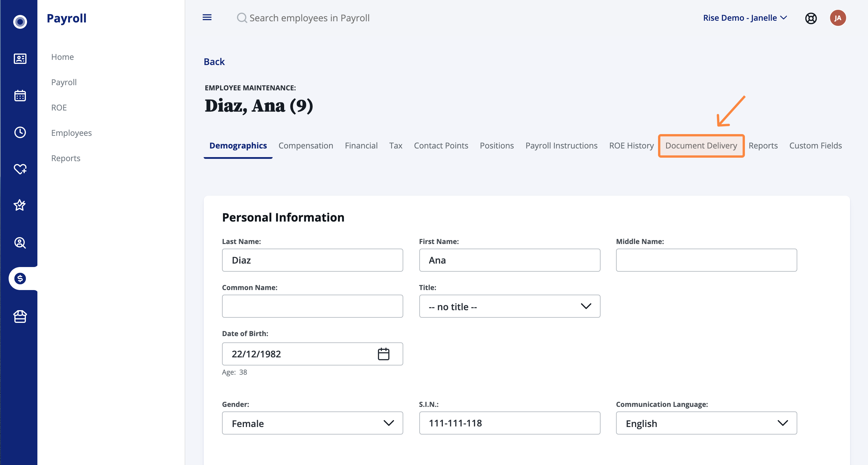Click the S.I.N. field
Viewport: 868px width, 465px height.
click(x=509, y=423)
